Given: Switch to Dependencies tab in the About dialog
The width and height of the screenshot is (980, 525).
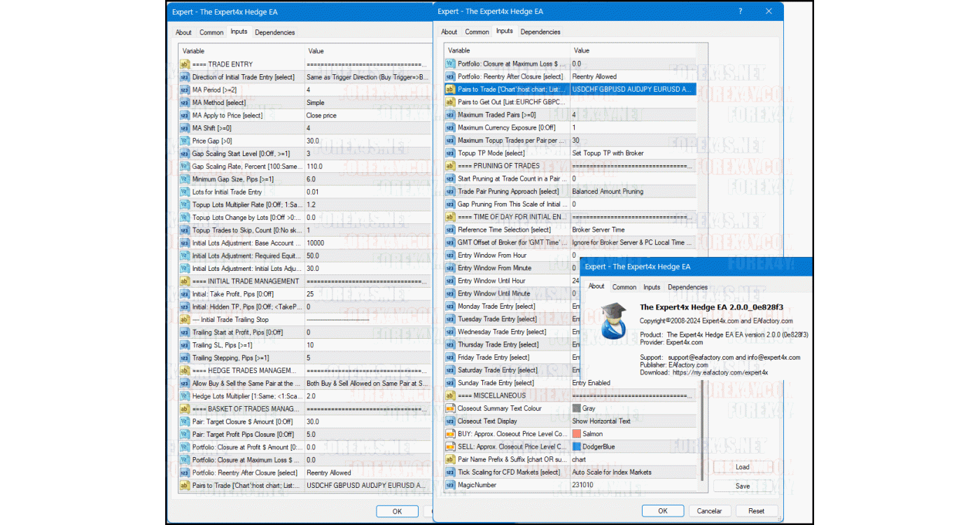Looking at the screenshot, I should pos(687,287).
